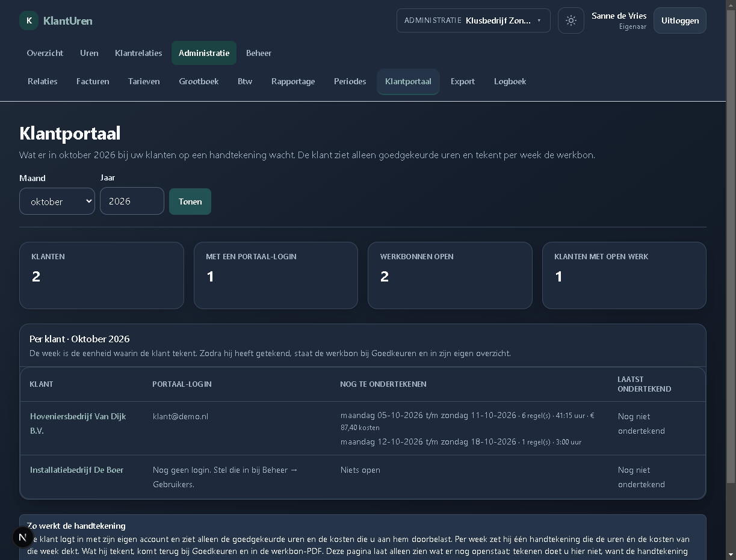736x560 pixels.
Task: Click the KlantUren brand name
Action: pyautogui.click(x=68, y=20)
